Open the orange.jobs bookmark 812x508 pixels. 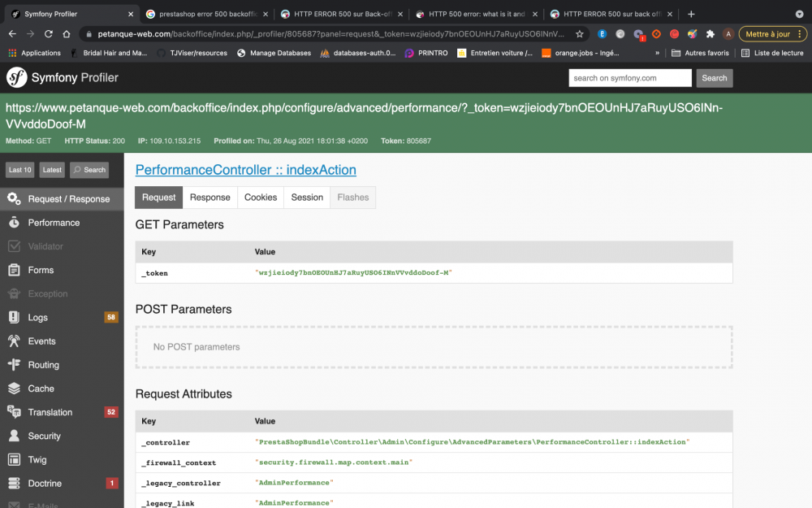581,53
